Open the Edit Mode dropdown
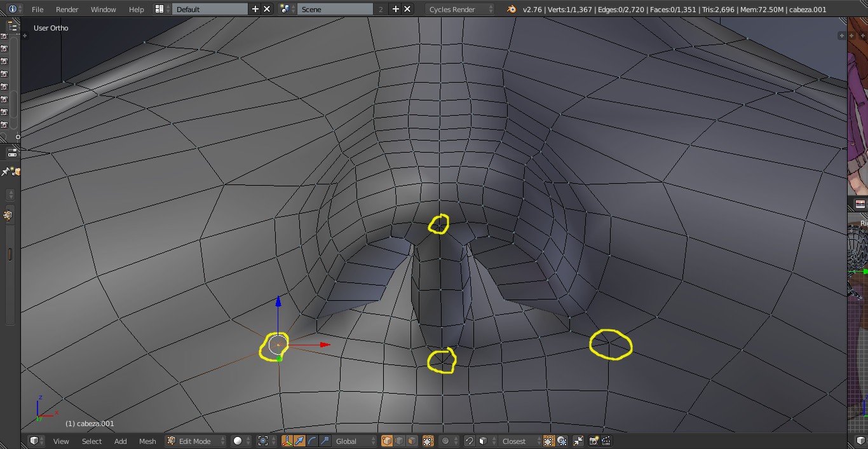Viewport: 868px width, 449px height. tap(195, 441)
